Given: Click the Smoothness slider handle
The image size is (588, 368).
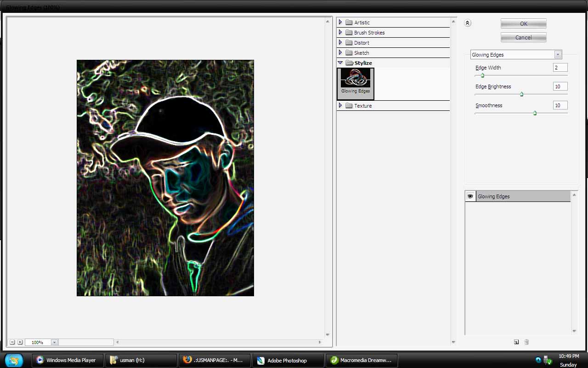Looking at the screenshot, I should [535, 113].
